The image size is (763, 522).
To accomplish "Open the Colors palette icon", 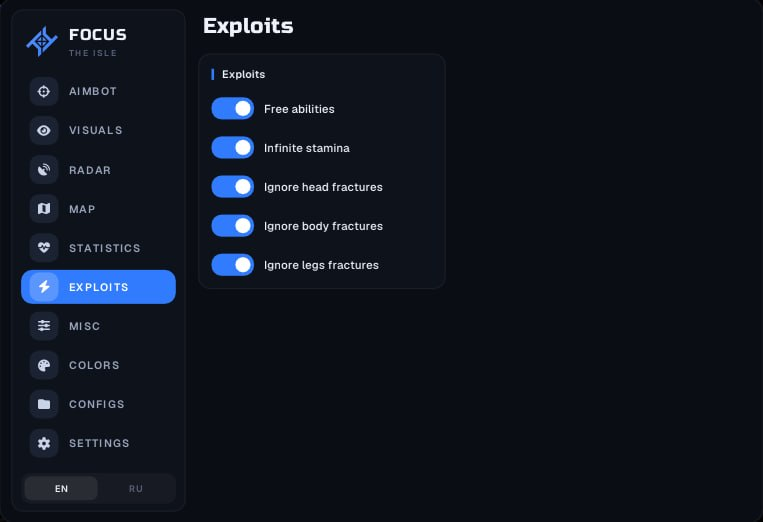I will pyautogui.click(x=44, y=365).
